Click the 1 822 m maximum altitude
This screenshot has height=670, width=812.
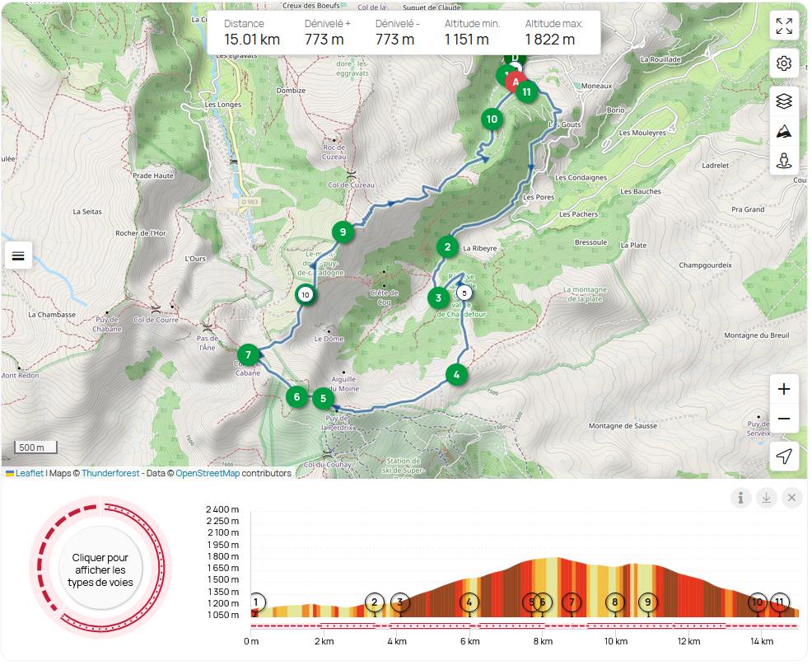tap(550, 40)
